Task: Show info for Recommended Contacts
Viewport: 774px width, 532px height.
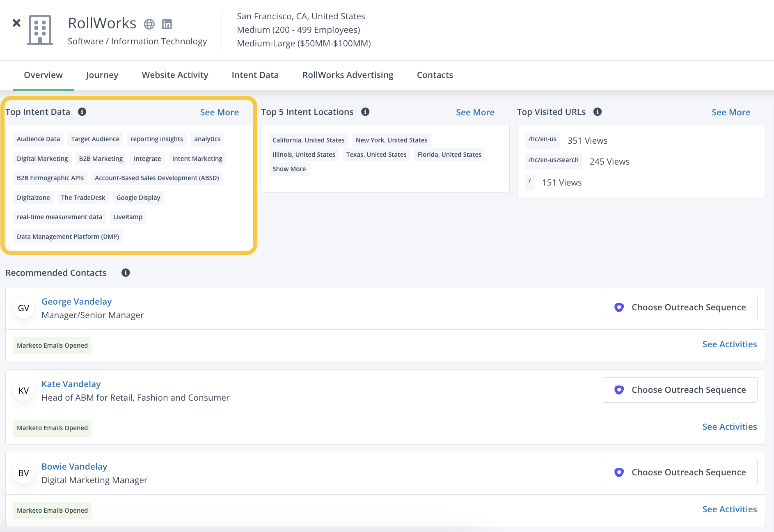Action: click(x=126, y=273)
